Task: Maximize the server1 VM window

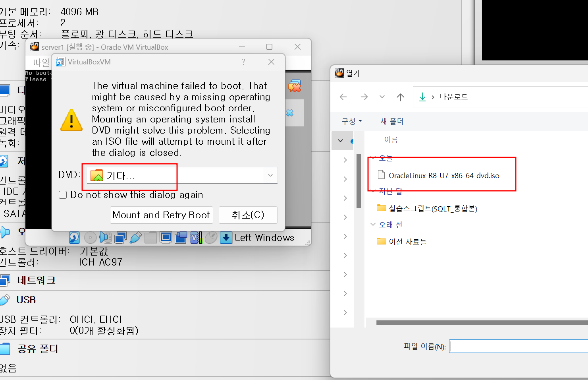Action: tap(270, 47)
